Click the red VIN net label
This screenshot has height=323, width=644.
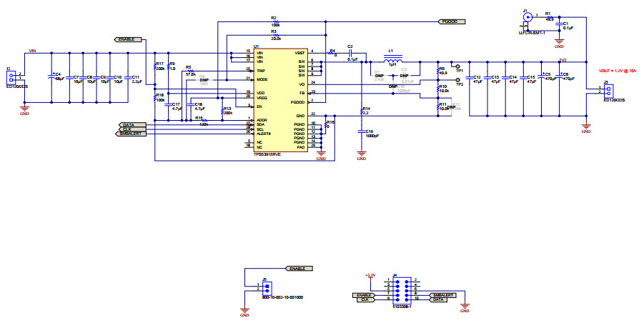31,51
